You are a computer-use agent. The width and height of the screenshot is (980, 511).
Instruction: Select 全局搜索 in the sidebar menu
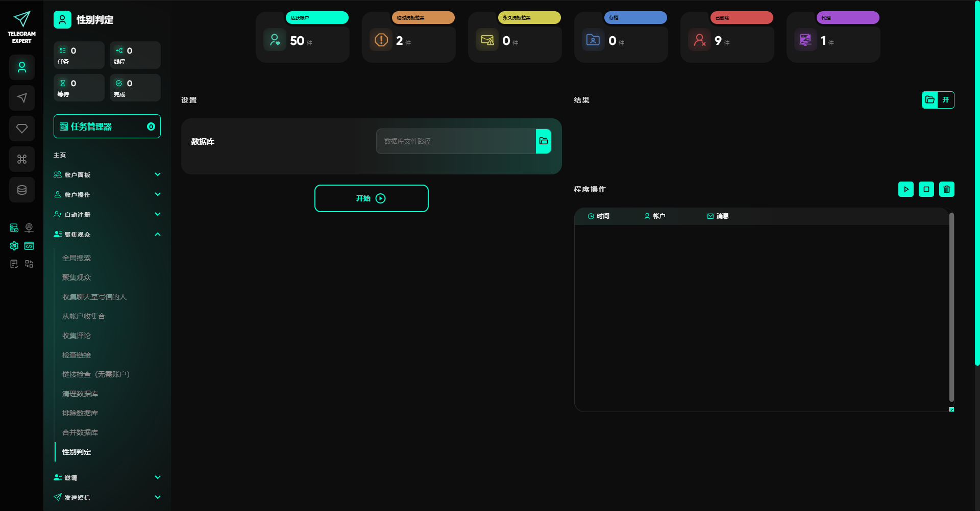pos(77,258)
